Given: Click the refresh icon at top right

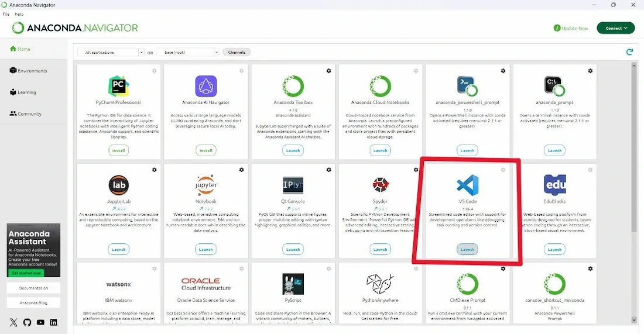Looking at the screenshot, I should click(629, 52).
